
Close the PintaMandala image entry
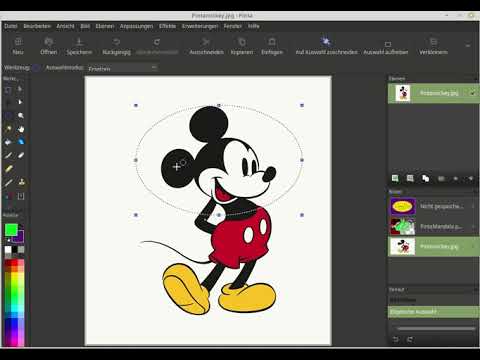[x=473, y=227]
